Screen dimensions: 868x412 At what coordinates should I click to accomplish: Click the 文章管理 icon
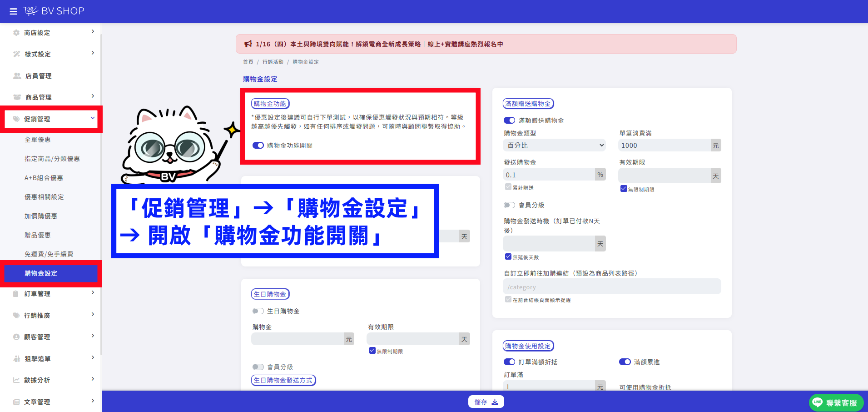16,402
